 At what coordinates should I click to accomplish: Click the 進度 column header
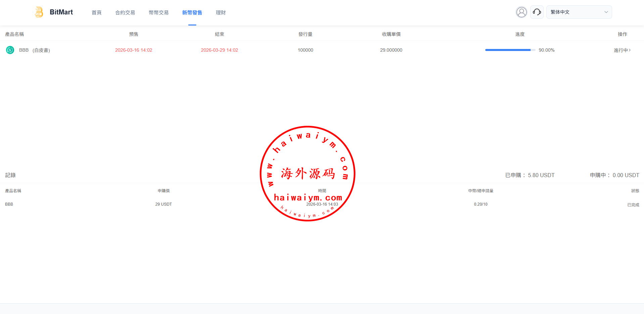click(520, 34)
